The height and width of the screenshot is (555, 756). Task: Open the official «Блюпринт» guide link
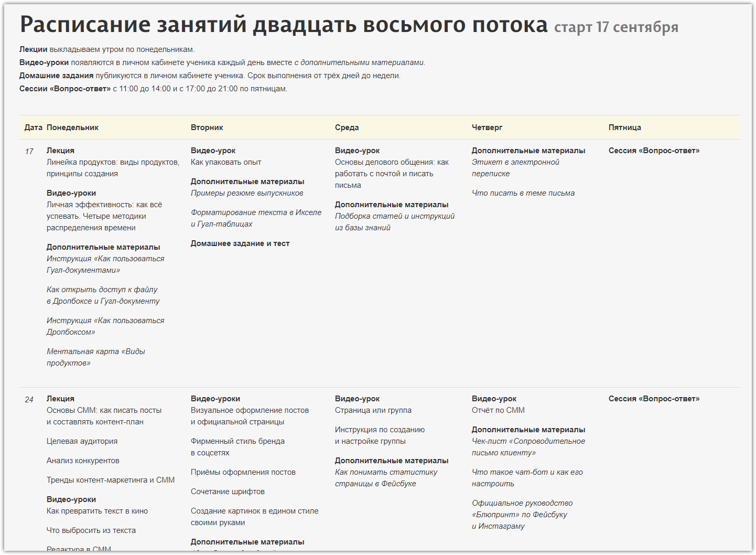(522, 504)
